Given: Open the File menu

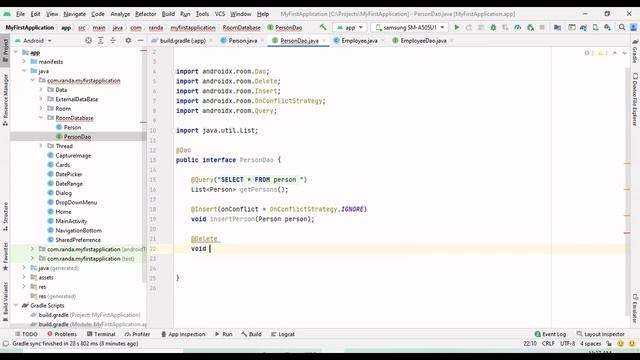Looking at the screenshot, I should point(20,14).
